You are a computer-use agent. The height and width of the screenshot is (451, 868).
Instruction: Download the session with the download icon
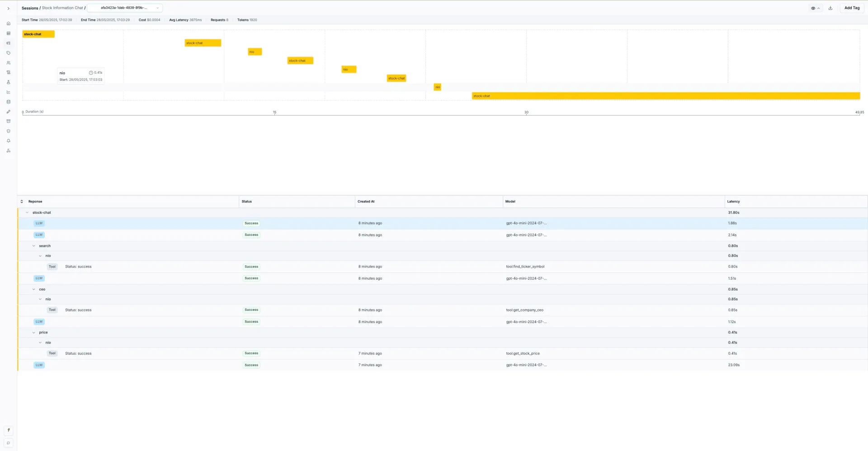830,8
